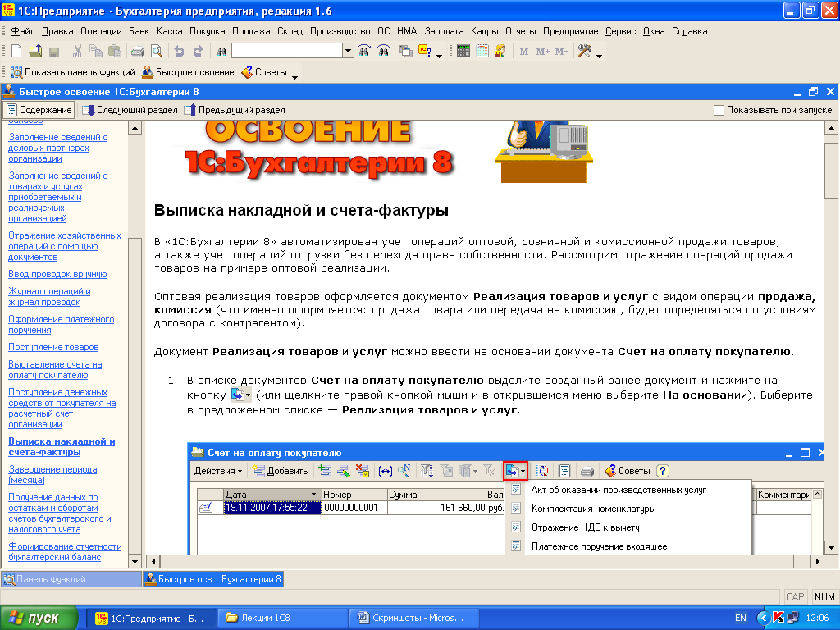The height and width of the screenshot is (630, 840).
Task: Expand dropdown arrow next to 1C help icon
Action: tap(440, 55)
